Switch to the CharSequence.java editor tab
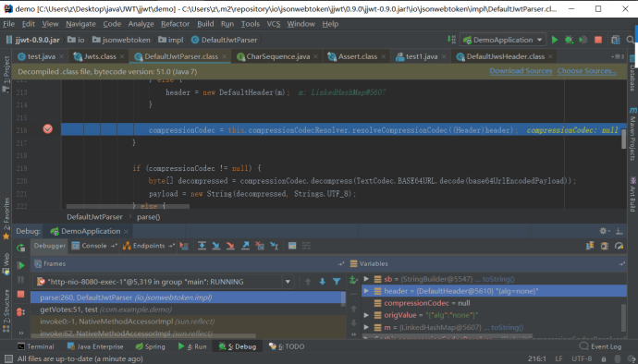Viewport: 638px width, 364px height. tap(278, 56)
